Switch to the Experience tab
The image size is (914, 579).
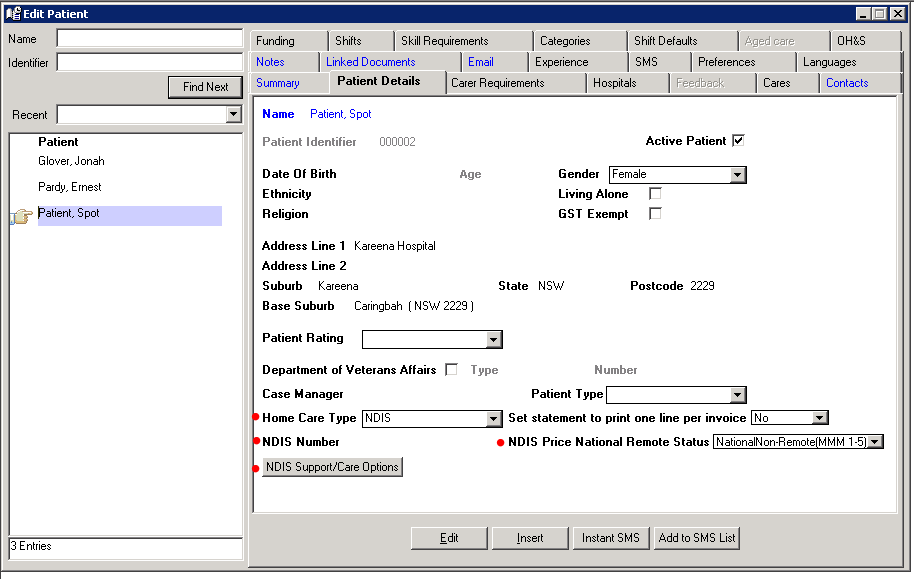578,62
